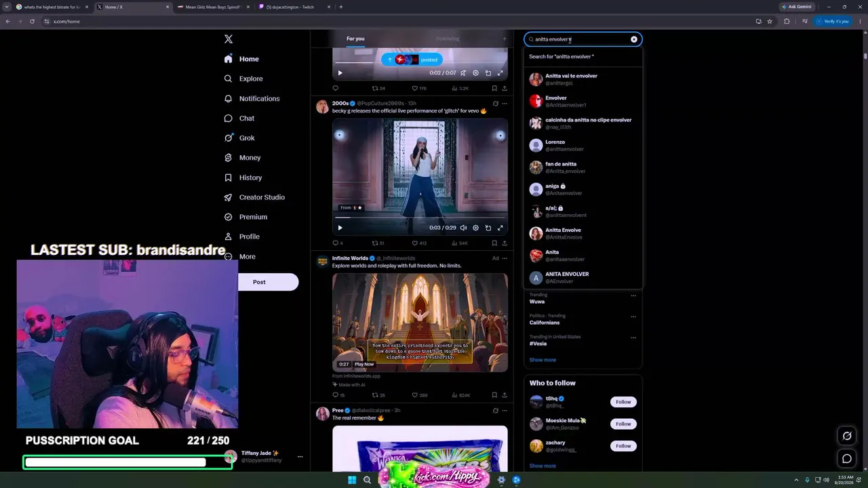The width and height of the screenshot is (868, 488).
Task: Open more options for the Californians trend
Action: click(x=633, y=317)
